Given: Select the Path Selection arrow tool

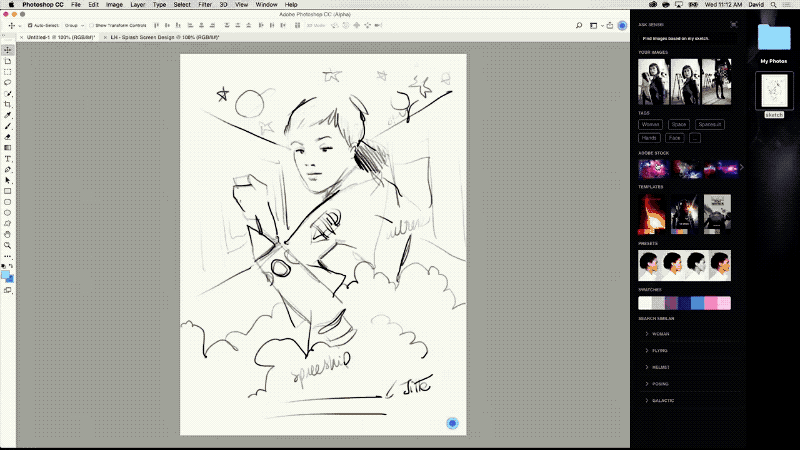Looking at the screenshot, I should tap(8, 180).
